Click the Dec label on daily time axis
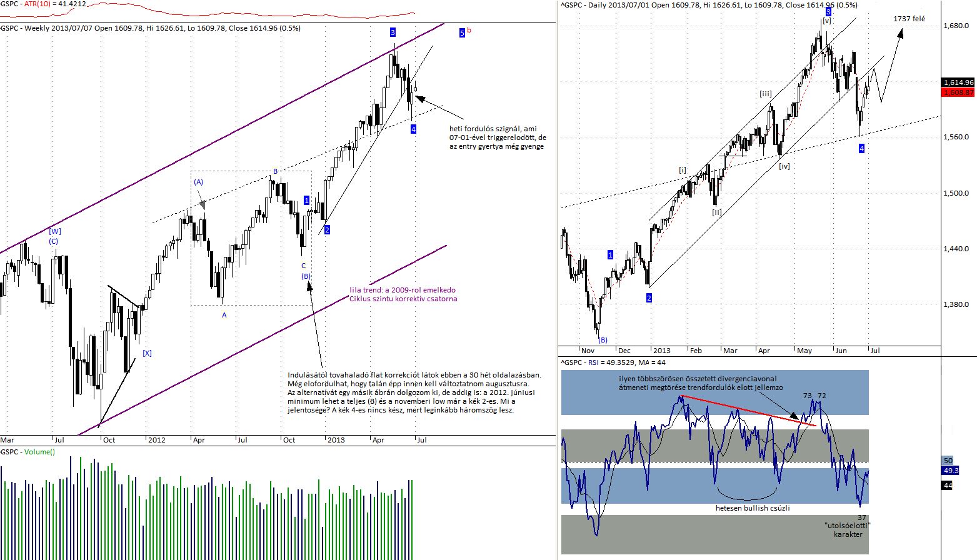The image size is (977, 560). 624,351
